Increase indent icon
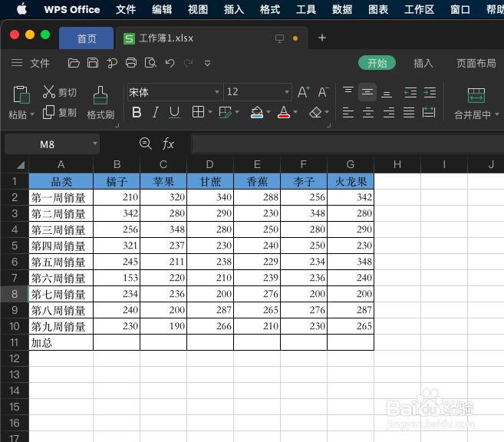This screenshot has height=442, width=504. click(430, 93)
